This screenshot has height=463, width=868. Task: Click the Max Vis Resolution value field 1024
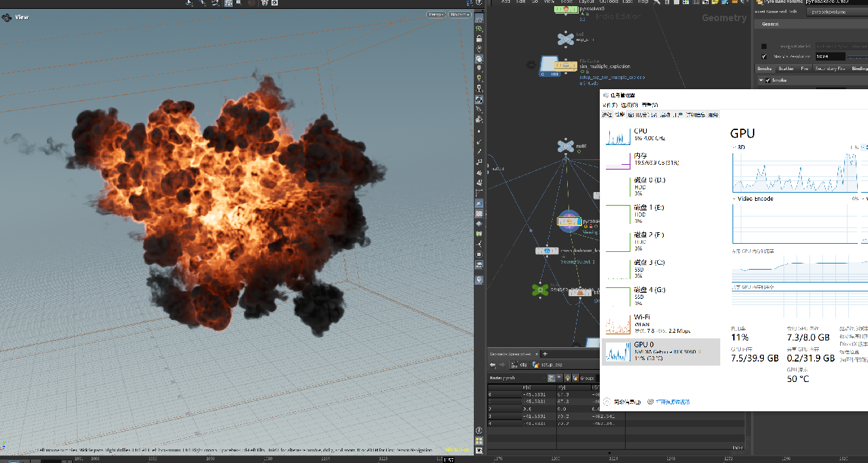click(x=830, y=57)
